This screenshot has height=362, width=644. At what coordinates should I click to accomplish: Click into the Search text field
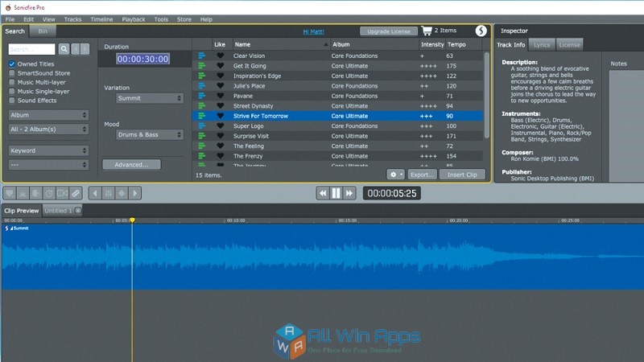pos(31,49)
